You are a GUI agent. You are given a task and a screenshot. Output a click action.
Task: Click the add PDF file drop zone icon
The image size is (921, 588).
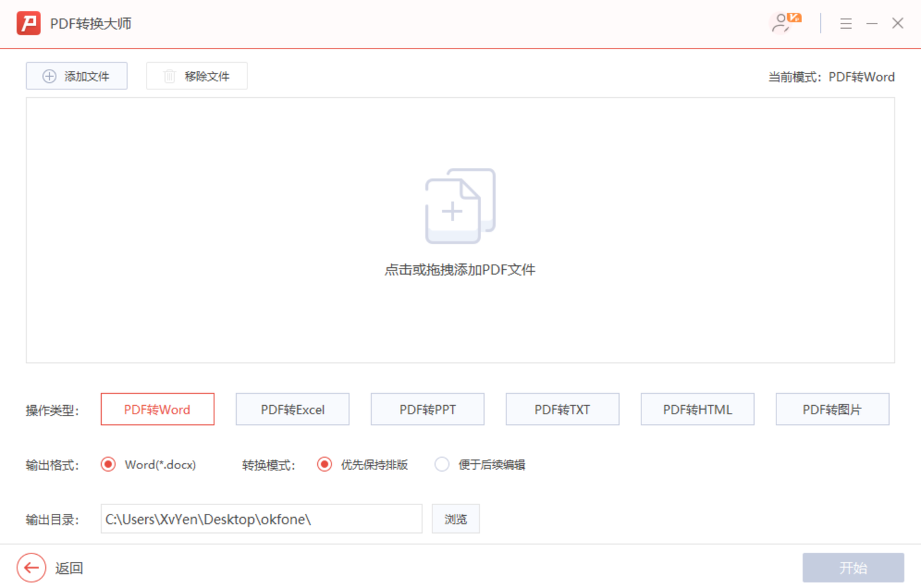point(459,206)
